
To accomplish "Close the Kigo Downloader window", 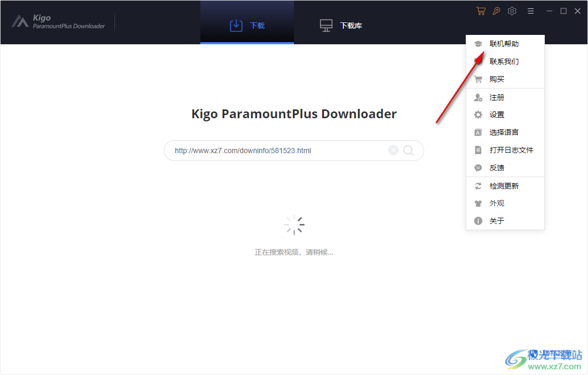I will [578, 11].
